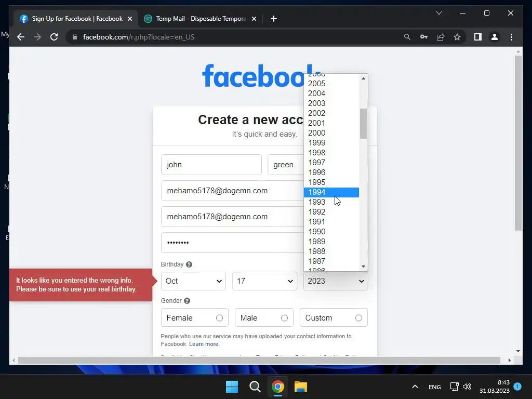Click the re-enter email field
Screen dimensions: 532x399
(x=232, y=217)
